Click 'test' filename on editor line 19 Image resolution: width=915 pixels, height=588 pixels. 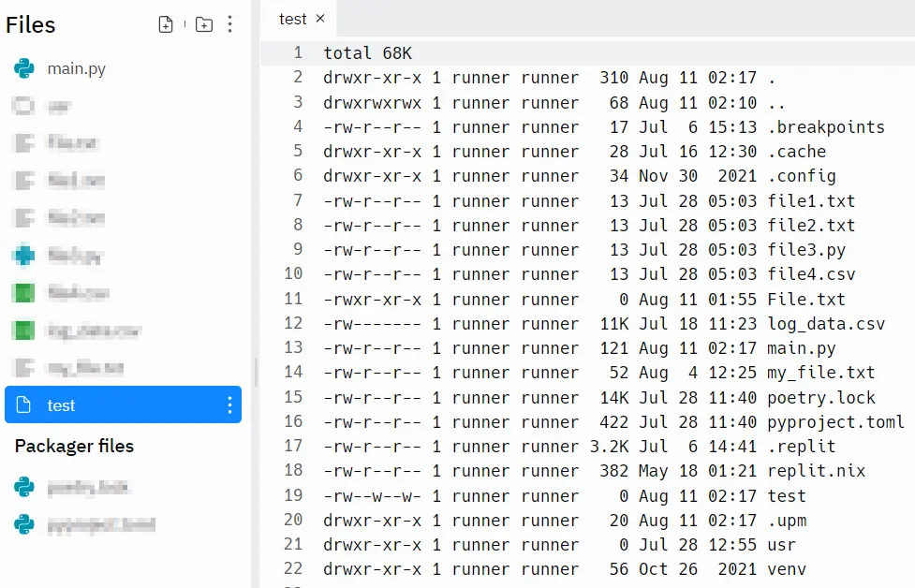[x=787, y=496]
